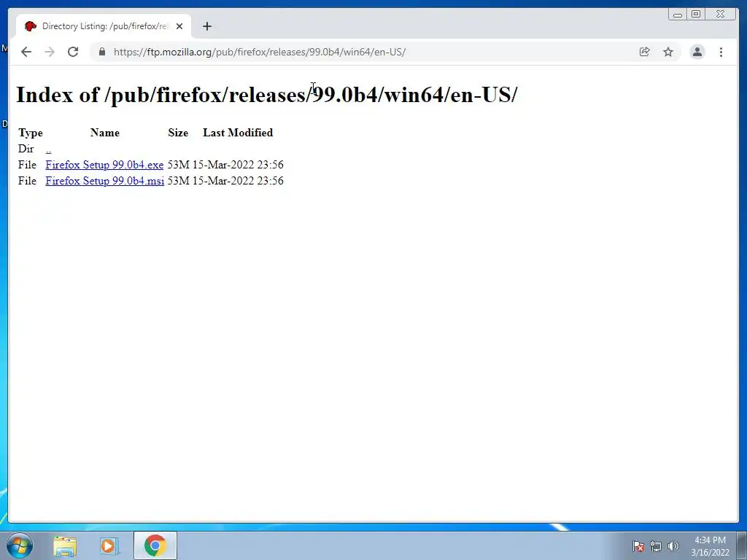This screenshot has width=747, height=560.
Task: Select the Directory Listing tab
Action: pos(104,26)
